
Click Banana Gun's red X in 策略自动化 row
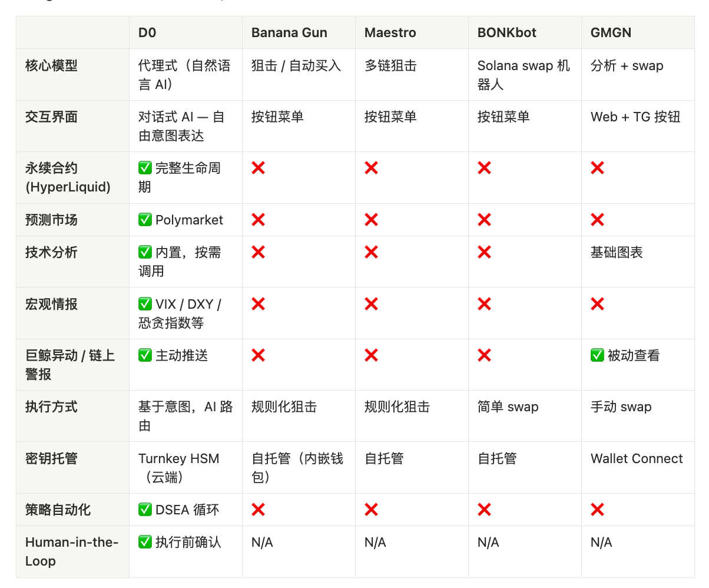tap(258, 510)
